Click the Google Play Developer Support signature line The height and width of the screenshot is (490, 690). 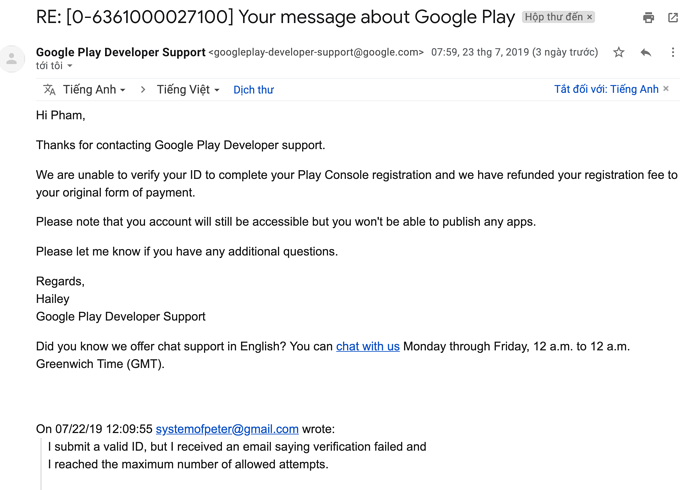(x=121, y=317)
